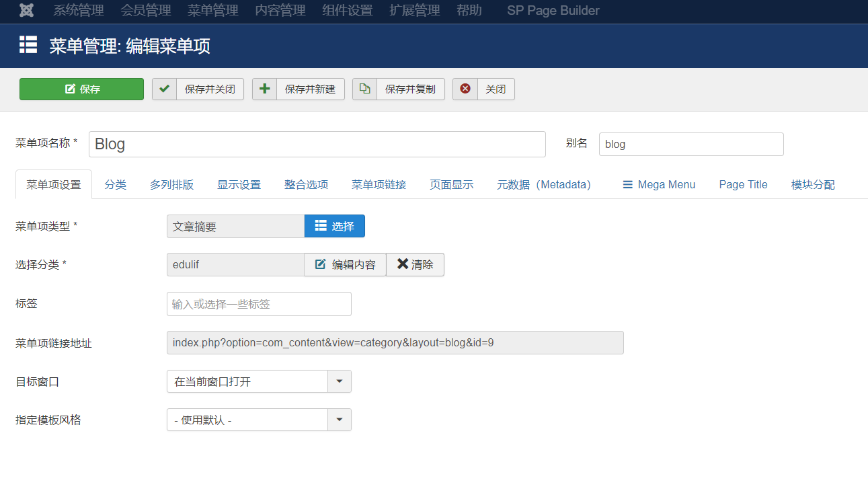
Task: Click the SP Page Builder menu item
Action: [x=552, y=11]
